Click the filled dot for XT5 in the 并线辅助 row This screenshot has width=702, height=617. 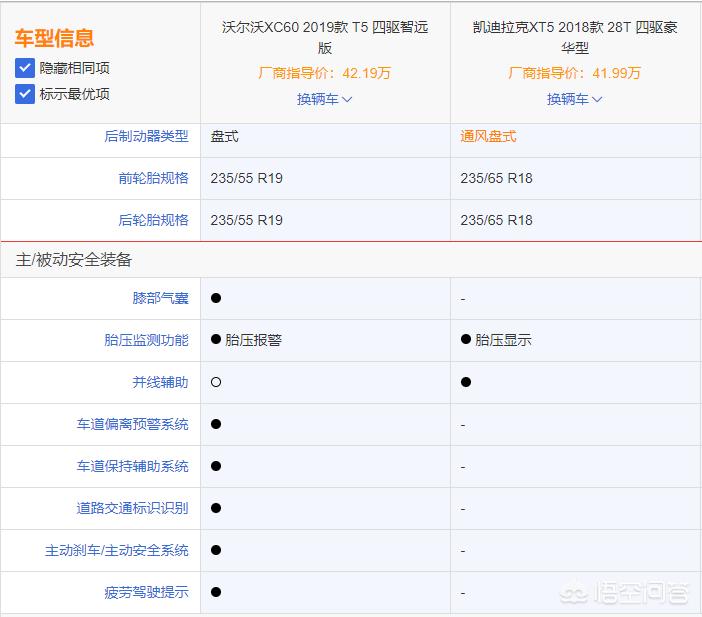(x=466, y=382)
